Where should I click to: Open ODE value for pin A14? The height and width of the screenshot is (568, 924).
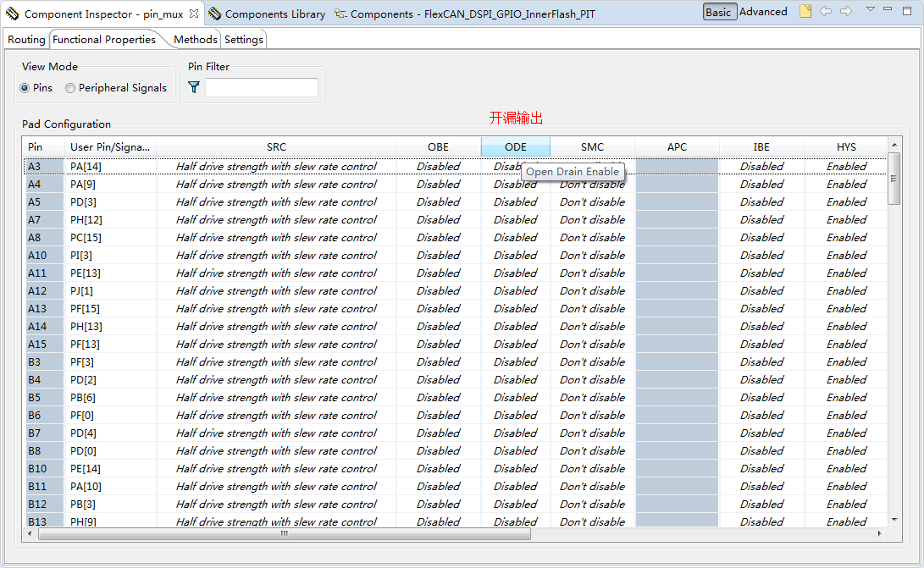coord(516,326)
